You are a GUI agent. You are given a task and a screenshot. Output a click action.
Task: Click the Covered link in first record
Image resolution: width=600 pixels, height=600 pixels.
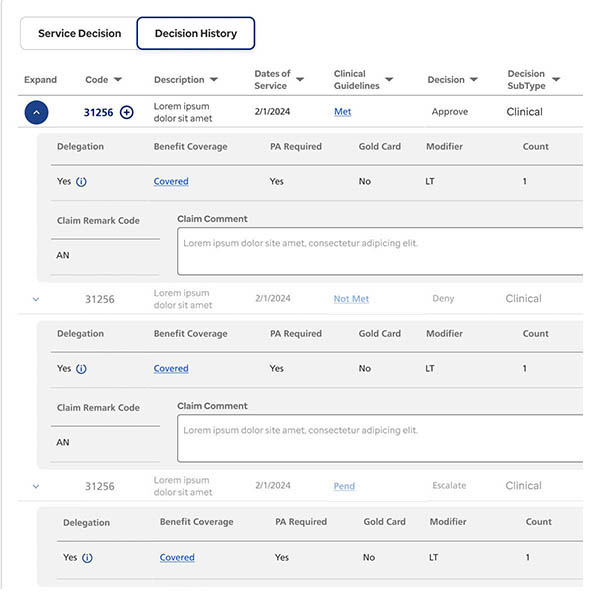(171, 182)
